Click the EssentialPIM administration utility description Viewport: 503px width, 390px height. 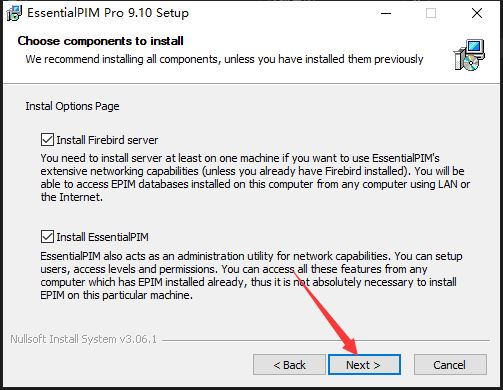(251, 275)
